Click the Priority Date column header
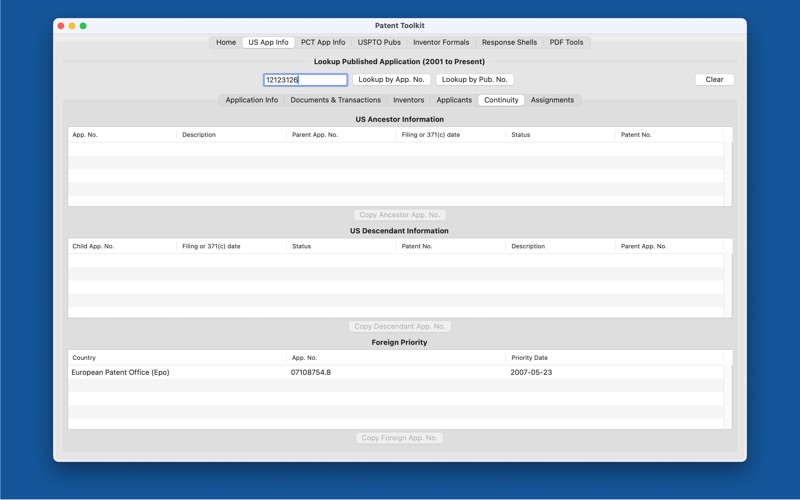800x500 pixels. point(615,358)
